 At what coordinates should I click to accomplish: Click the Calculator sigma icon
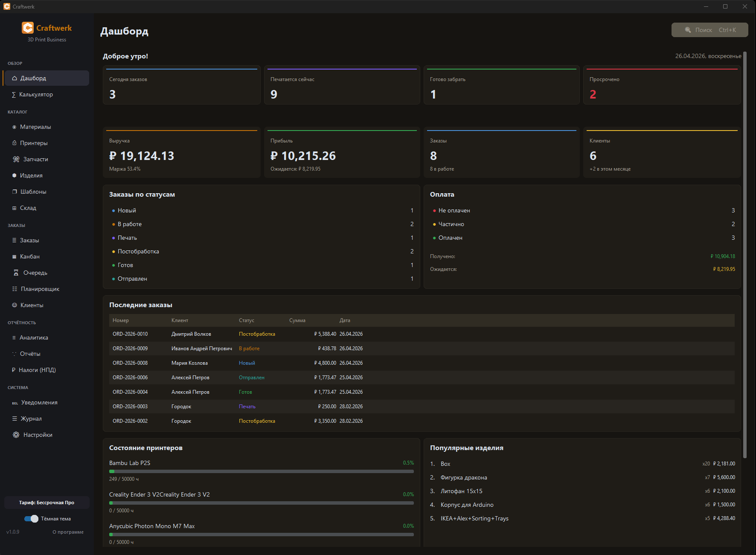click(14, 95)
